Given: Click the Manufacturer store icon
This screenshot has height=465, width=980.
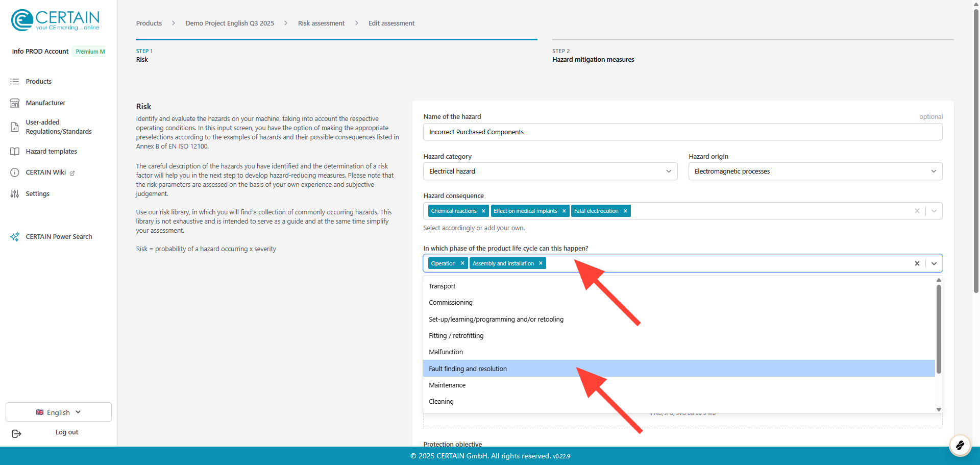Looking at the screenshot, I should click(x=15, y=103).
